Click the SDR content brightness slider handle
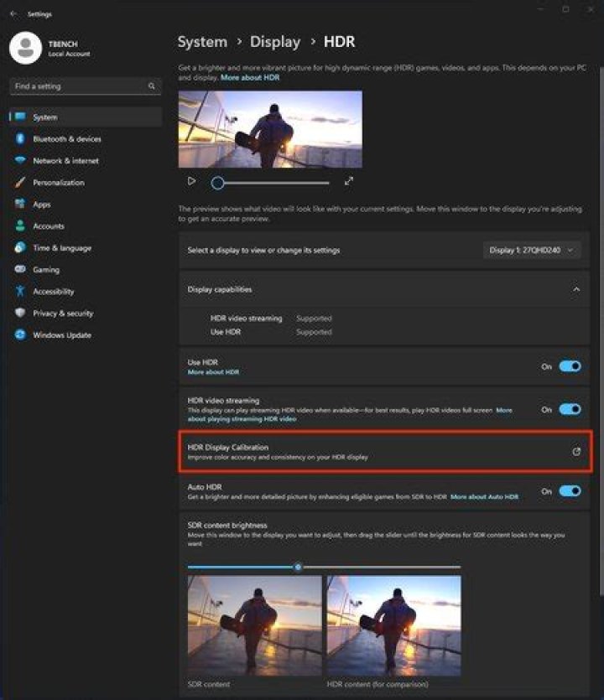Viewport: 604px width, 700px height. click(298, 567)
